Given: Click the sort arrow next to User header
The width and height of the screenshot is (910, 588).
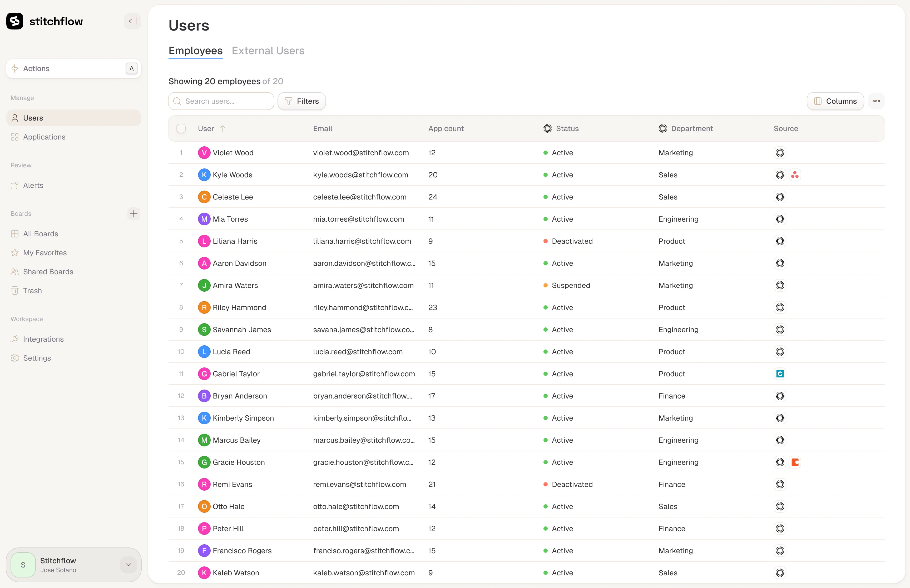Looking at the screenshot, I should click(223, 129).
